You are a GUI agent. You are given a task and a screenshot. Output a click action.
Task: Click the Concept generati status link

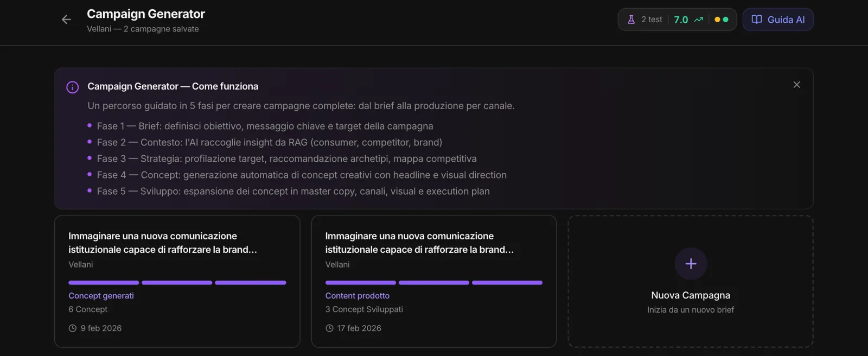point(101,296)
